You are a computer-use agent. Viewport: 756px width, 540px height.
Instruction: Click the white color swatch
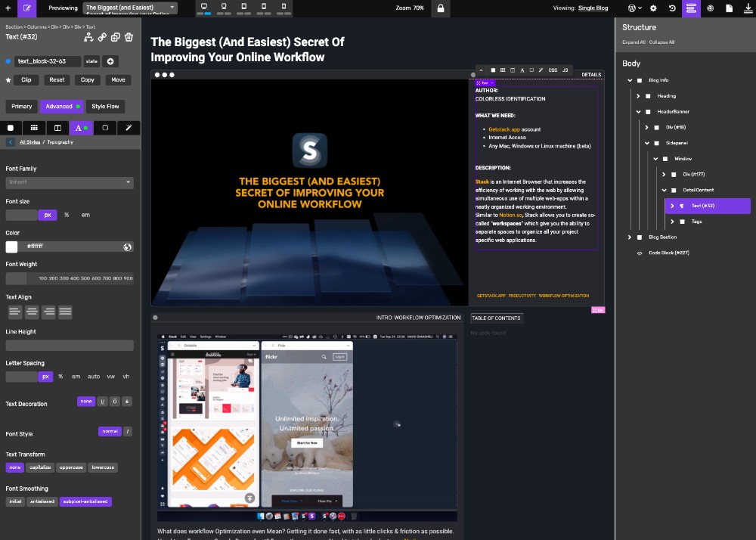pyautogui.click(x=11, y=247)
